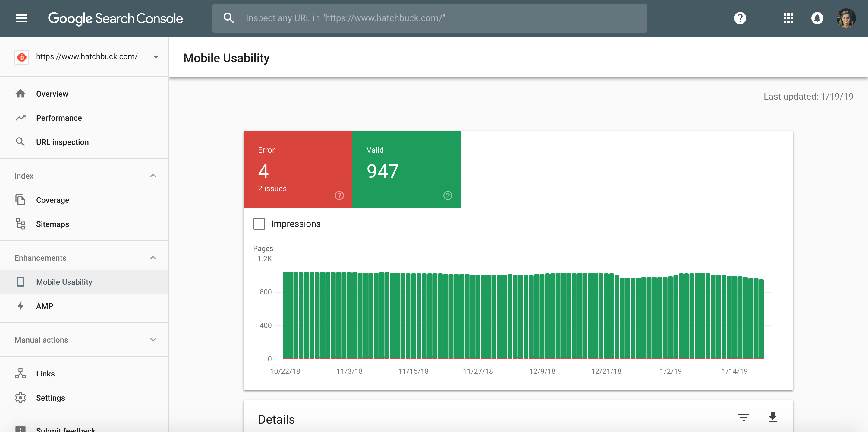868x432 pixels.
Task: Click the "Details" heading
Action: tap(276, 419)
